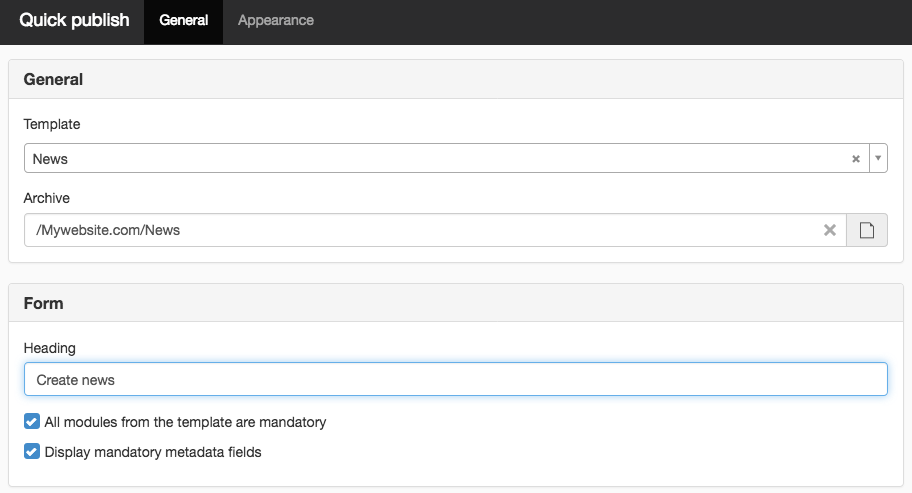Click the Template field label
Viewport: 912px width, 493px height.
(x=52, y=124)
